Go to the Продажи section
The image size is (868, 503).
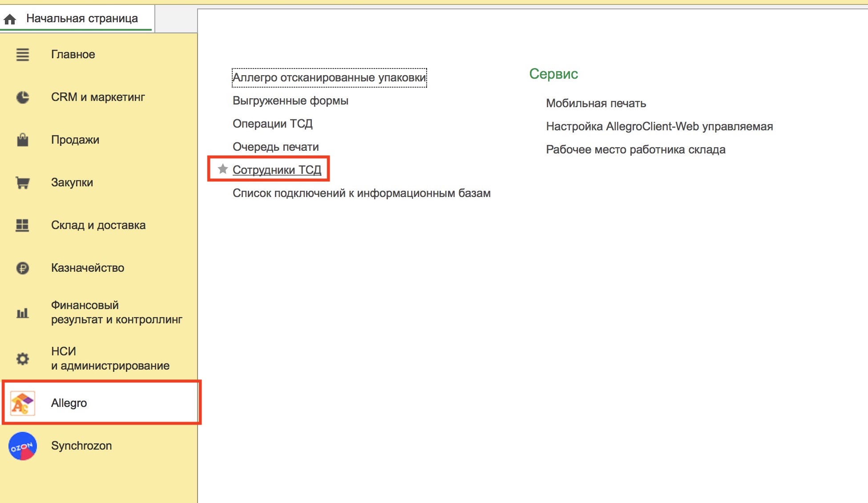point(75,140)
